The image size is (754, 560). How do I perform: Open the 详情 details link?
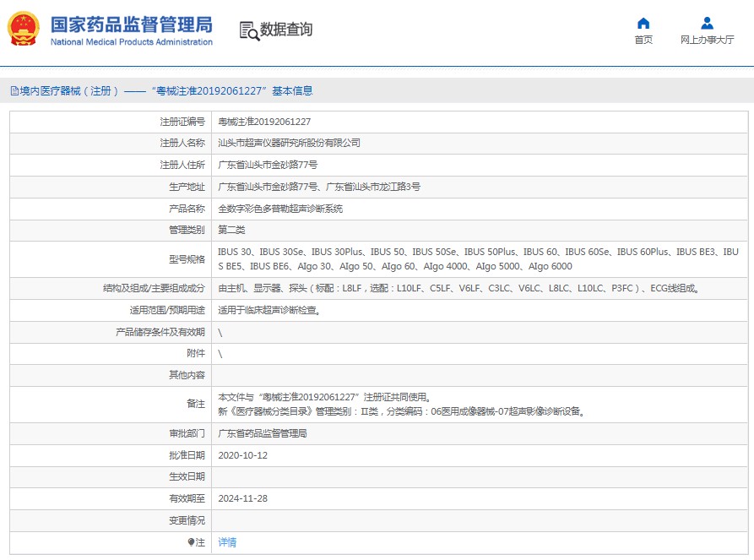click(227, 542)
